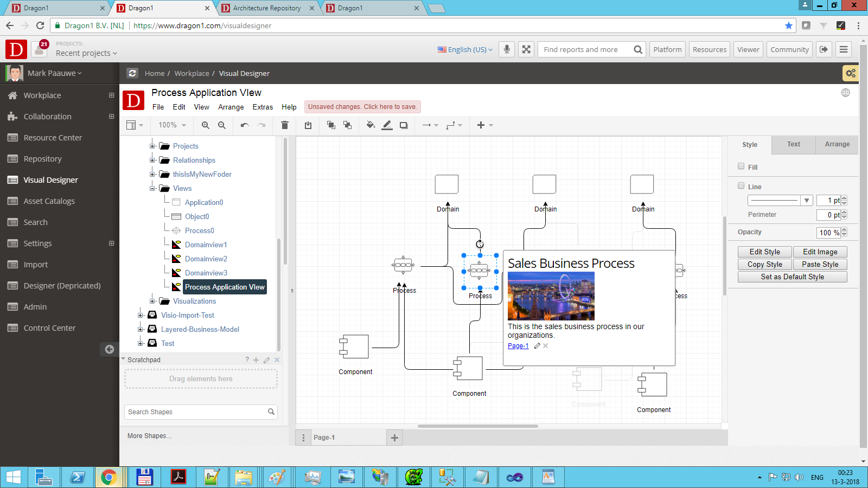The image size is (868, 488).
Task: Click the undo arrow icon
Action: (x=245, y=125)
